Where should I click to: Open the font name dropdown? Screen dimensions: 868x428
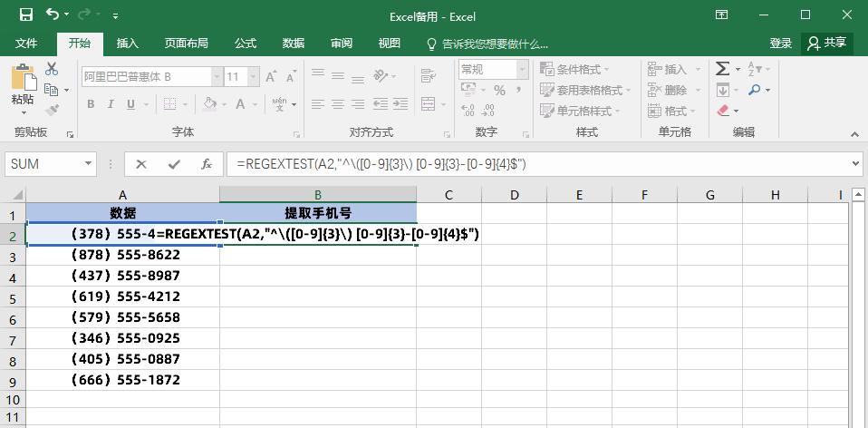click(217, 77)
